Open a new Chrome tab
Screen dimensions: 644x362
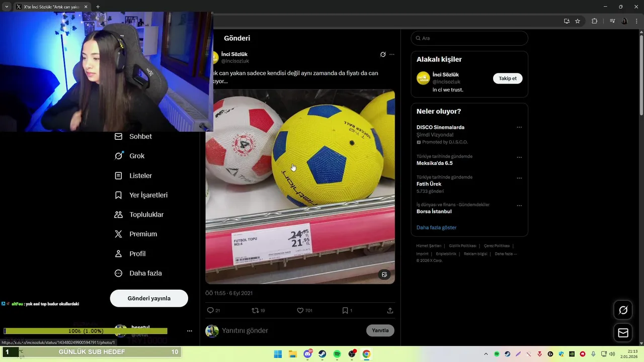coord(98,7)
